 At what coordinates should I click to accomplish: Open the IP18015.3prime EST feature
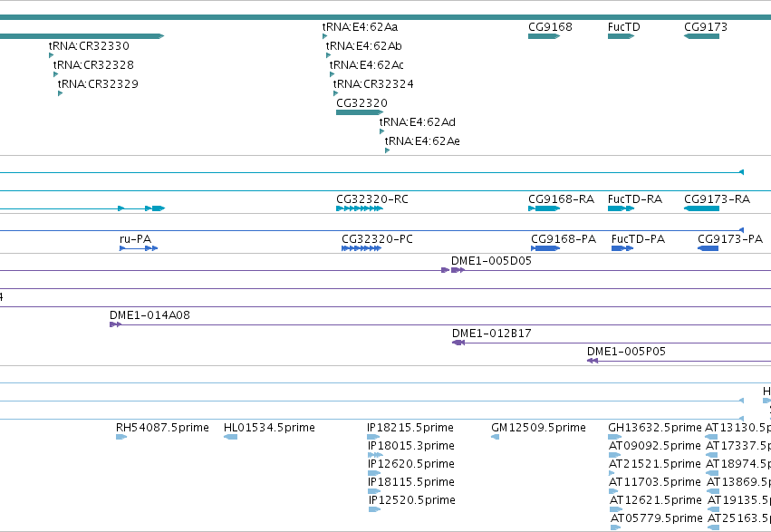pos(375,455)
